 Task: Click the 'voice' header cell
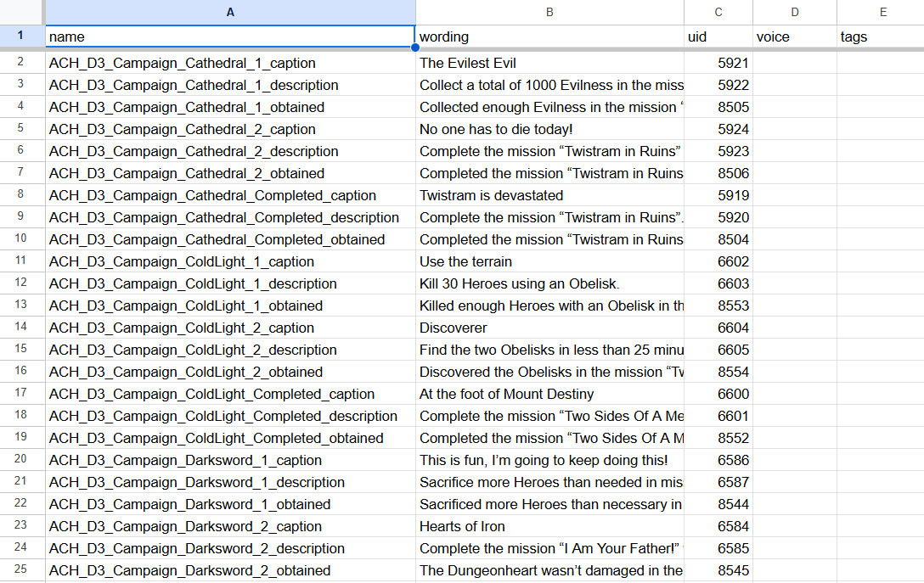click(x=794, y=36)
